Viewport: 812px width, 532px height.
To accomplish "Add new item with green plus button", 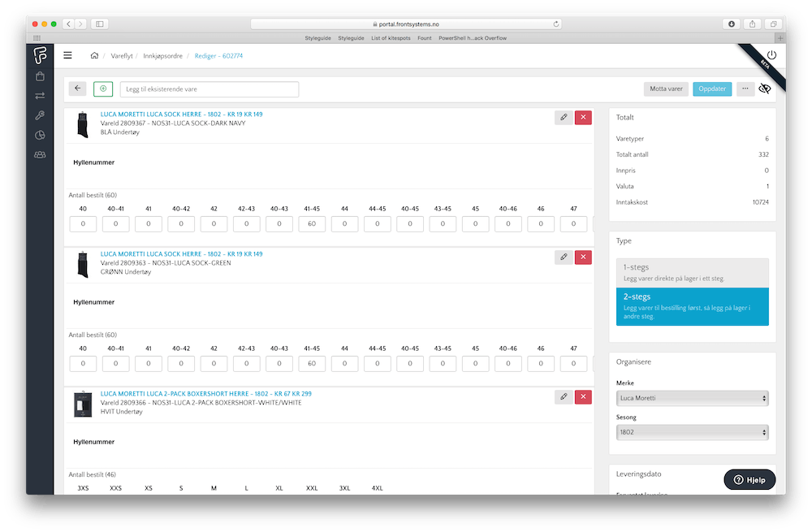I will [x=103, y=89].
